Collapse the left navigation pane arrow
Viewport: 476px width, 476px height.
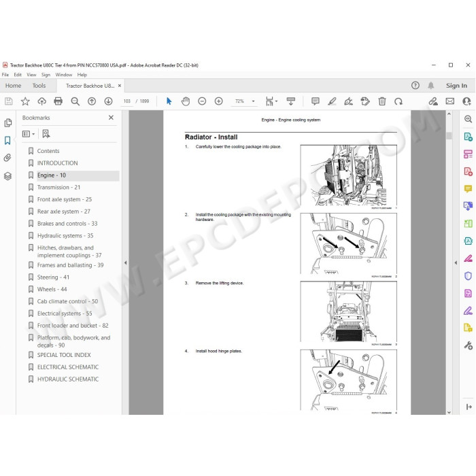pos(125,263)
